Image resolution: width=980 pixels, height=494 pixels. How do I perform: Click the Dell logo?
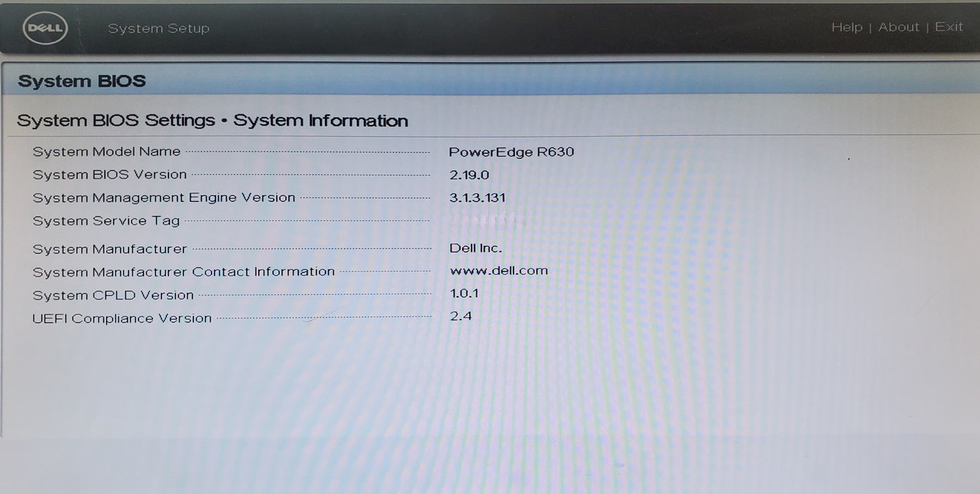tap(44, 28)
